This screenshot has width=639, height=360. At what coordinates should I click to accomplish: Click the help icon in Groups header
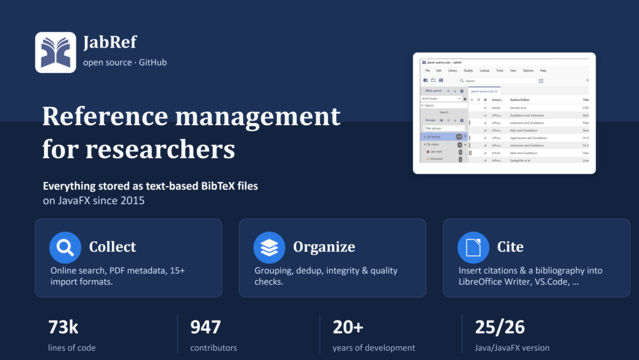[x=462, y=120]
